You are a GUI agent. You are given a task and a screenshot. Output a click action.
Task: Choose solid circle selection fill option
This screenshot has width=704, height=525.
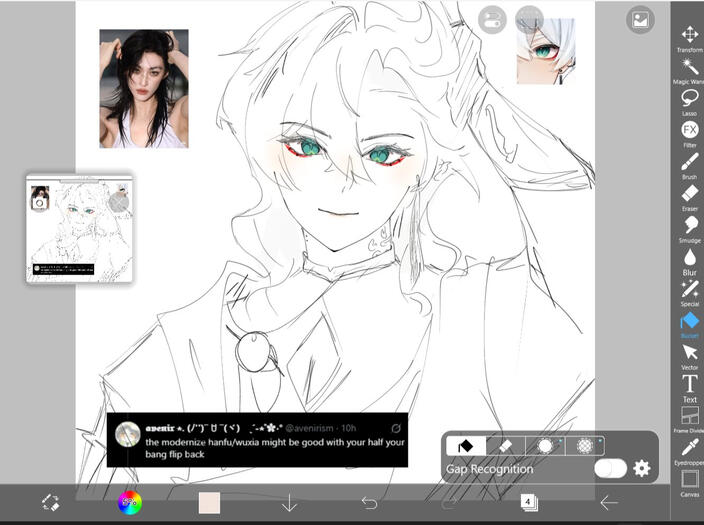click(x=545, y=446)
